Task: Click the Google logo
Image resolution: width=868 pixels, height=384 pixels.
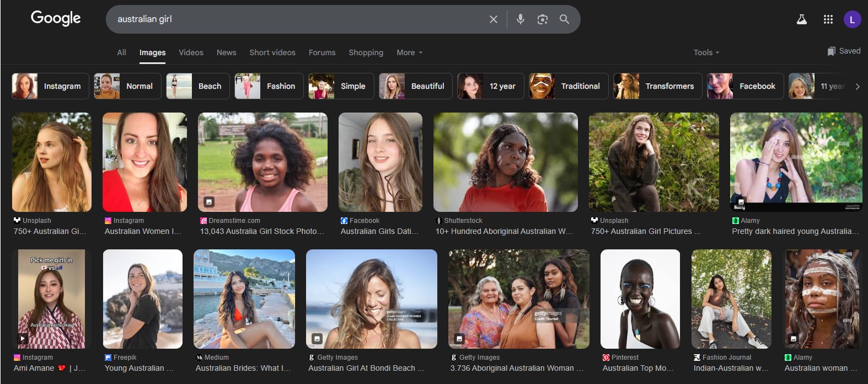Action: pos(56,18)
